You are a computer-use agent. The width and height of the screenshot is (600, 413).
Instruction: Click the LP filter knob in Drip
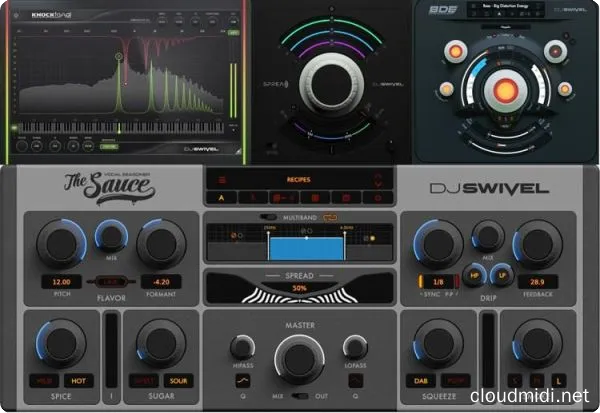[x=502, y=275]
